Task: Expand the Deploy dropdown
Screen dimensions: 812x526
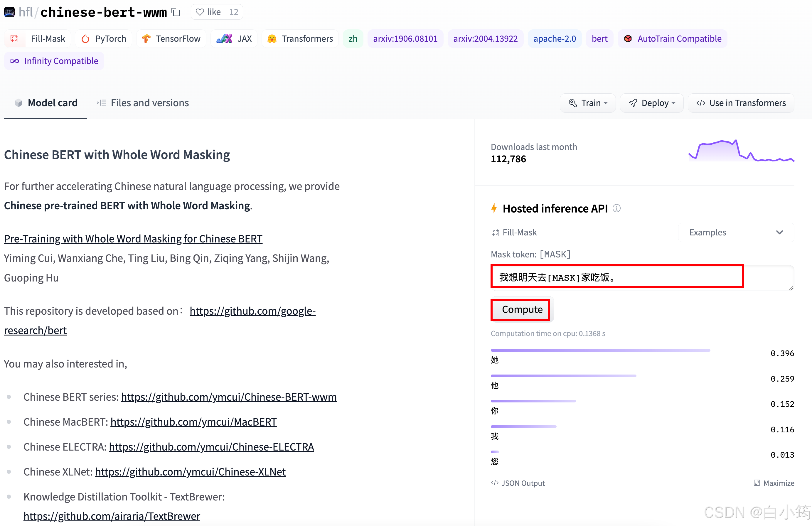Action: pos(651,103)
